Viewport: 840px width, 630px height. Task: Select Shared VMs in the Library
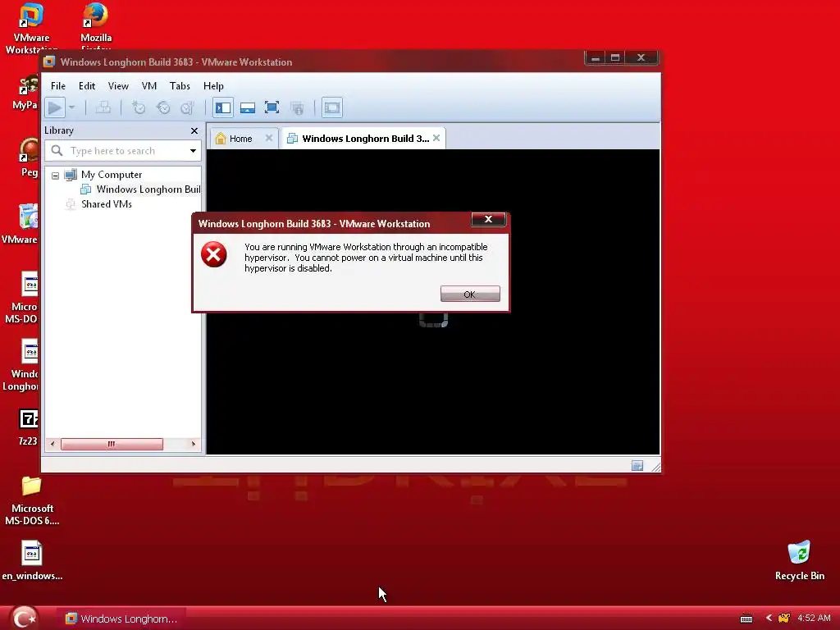click(106, 204)
